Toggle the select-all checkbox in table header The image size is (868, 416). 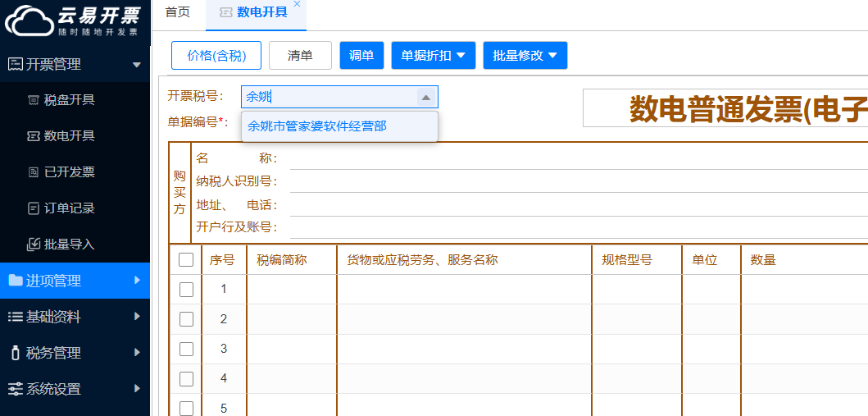(186, 259)
